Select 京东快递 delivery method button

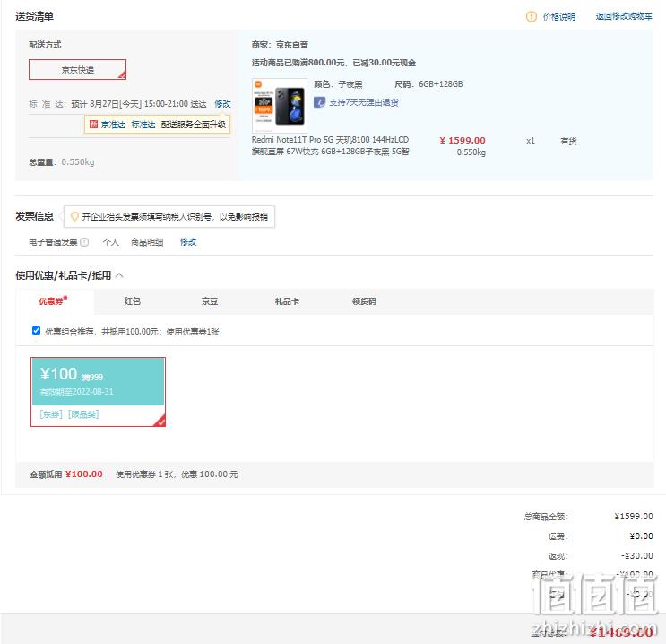click(77, 69)
